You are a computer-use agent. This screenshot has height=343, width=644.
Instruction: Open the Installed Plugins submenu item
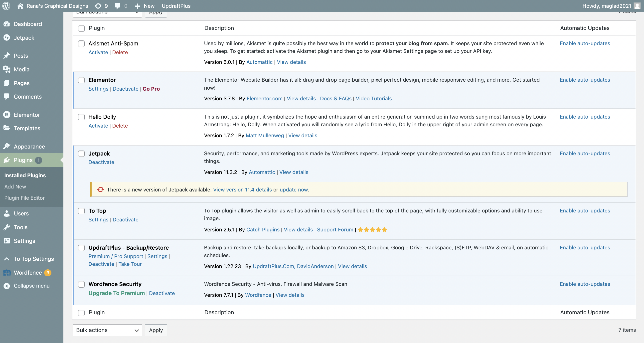[x=25, y=175]
